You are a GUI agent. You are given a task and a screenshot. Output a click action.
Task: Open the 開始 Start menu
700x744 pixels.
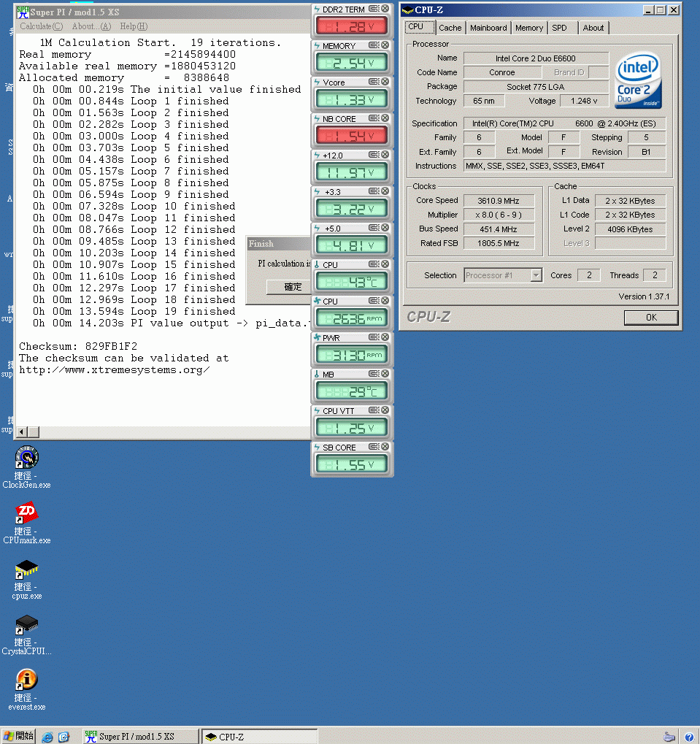pyautogui.click(x=19, y=737)
